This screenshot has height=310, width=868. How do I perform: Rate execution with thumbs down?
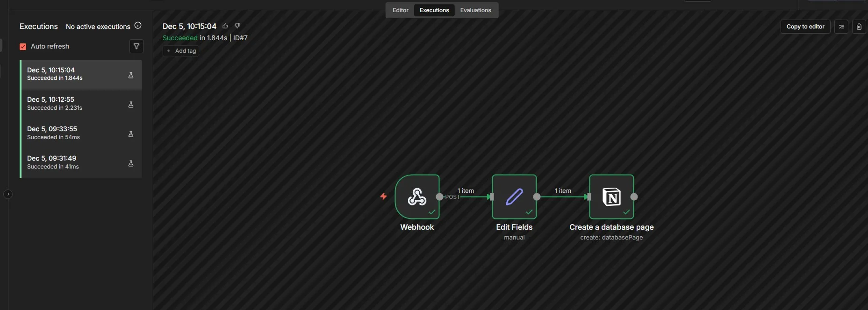237,26
